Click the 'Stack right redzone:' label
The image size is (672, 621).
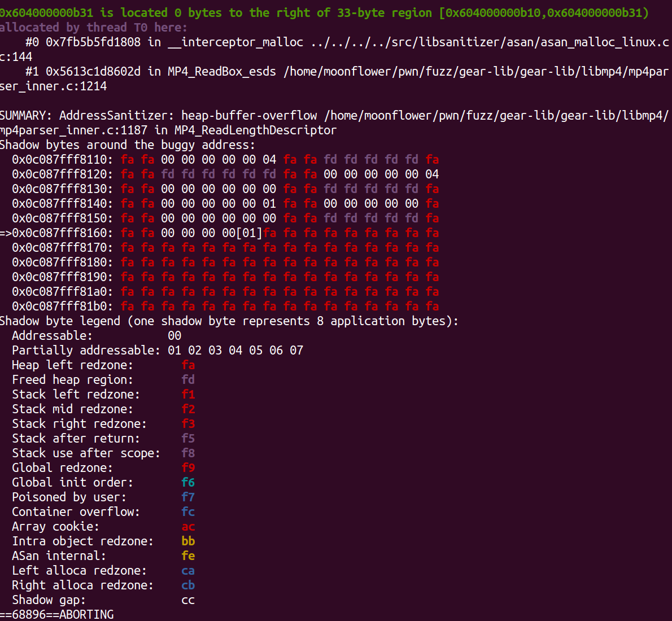(79, 424)
